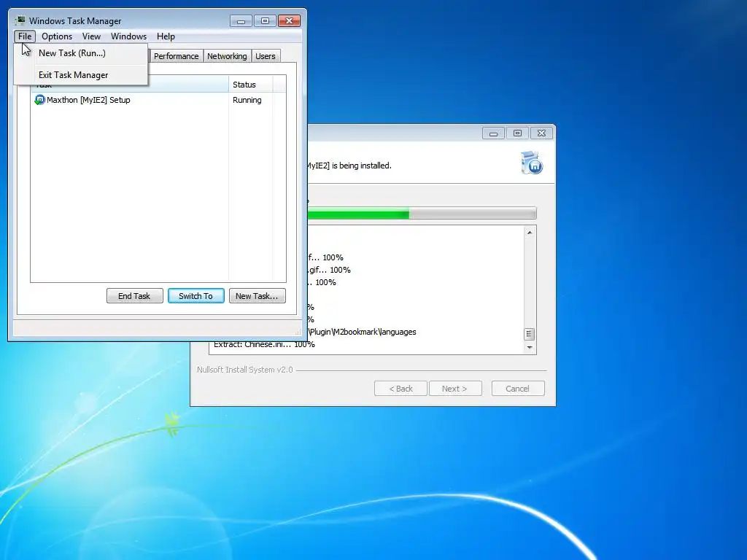Screen dimensions: 747x560
Task: Choose Exit Task Manager menu entry
Action: click(81, 75)
